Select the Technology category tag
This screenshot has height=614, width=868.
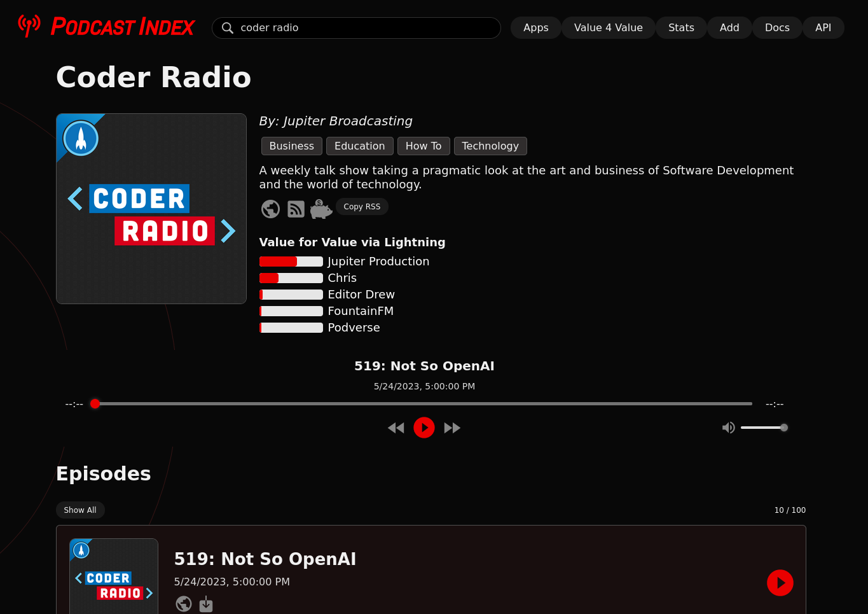tap(490, 146)
